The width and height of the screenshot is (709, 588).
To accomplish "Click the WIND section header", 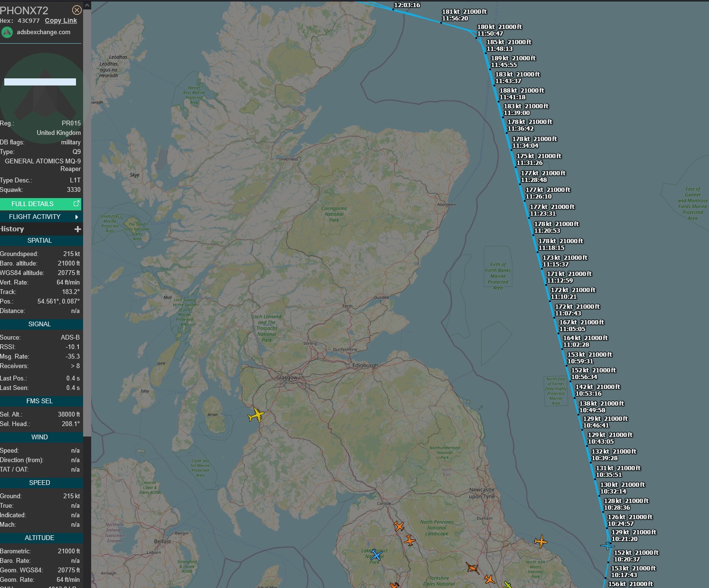I will click(40, 437).
